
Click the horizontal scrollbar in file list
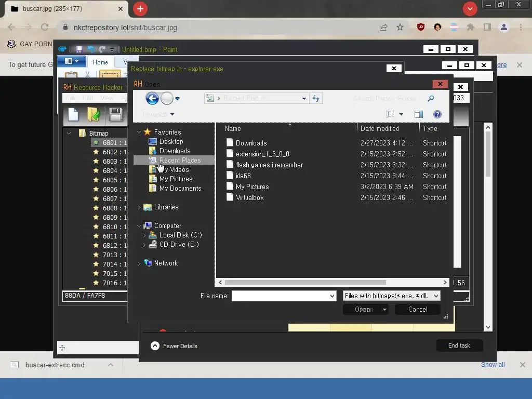(x=305, y=282)
